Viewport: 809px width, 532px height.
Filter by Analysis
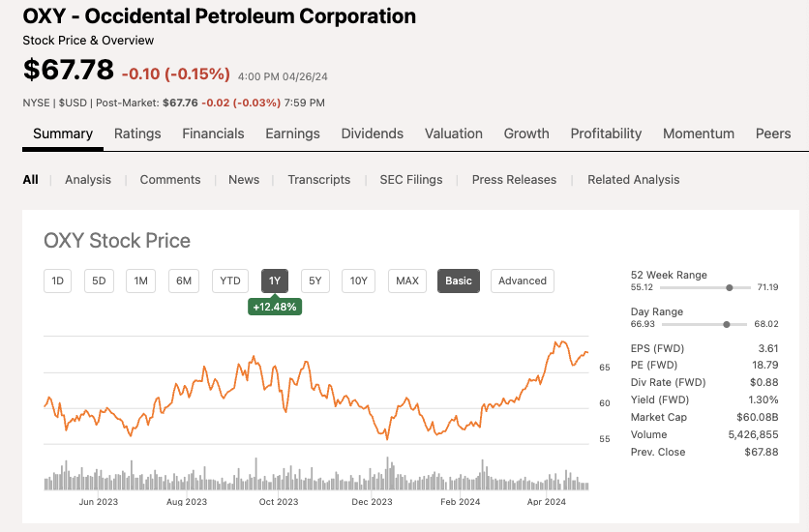click(88, 179)
